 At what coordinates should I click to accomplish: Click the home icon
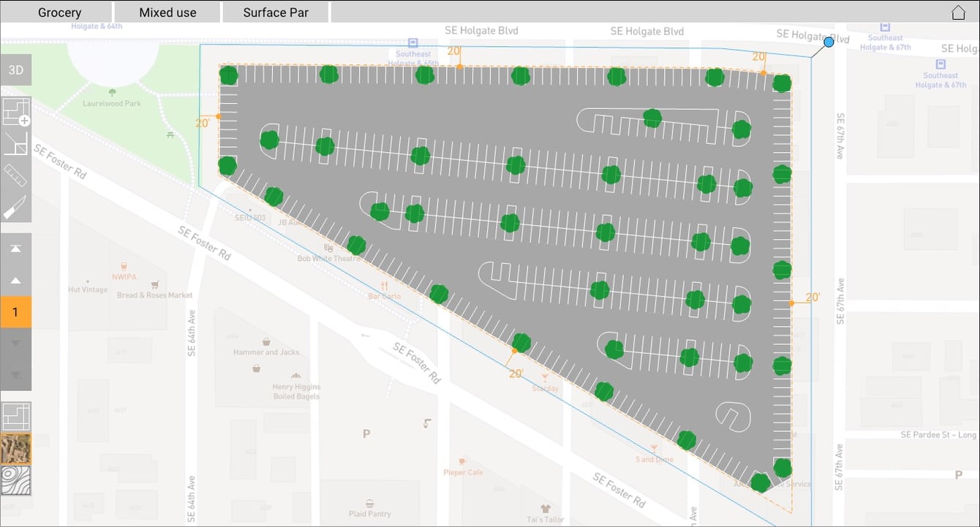click(x=958, y=12)
